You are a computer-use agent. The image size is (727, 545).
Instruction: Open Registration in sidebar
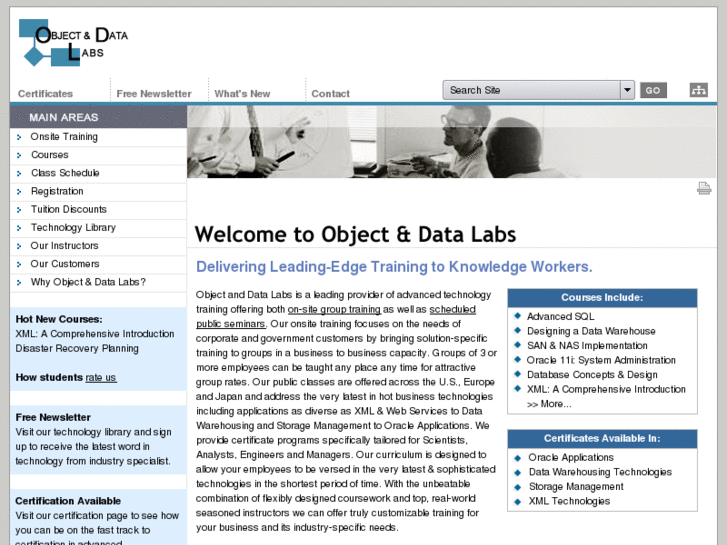(57, 191)
